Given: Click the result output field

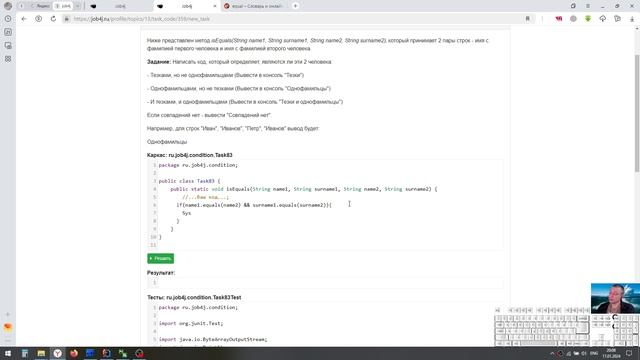Looking at the screenshot, I should tap(325, 282).
